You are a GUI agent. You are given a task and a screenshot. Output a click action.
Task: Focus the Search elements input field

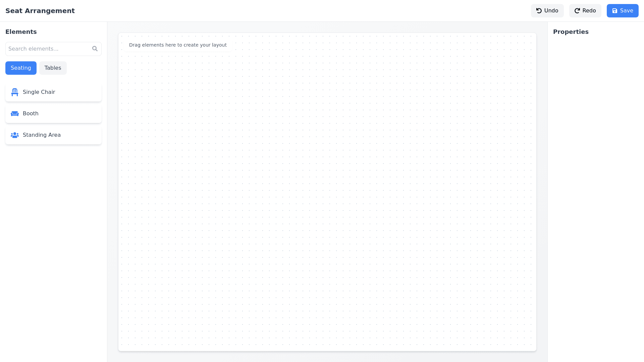(49, 49)
